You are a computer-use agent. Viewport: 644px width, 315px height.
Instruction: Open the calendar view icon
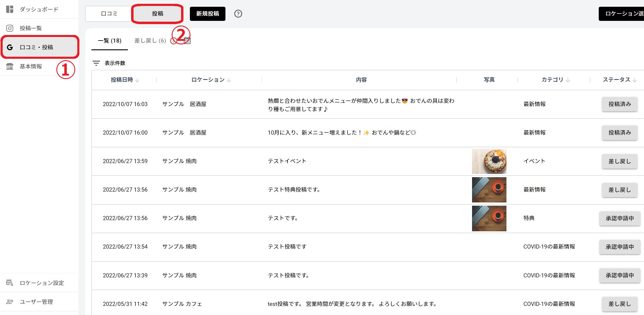point(187,41)
